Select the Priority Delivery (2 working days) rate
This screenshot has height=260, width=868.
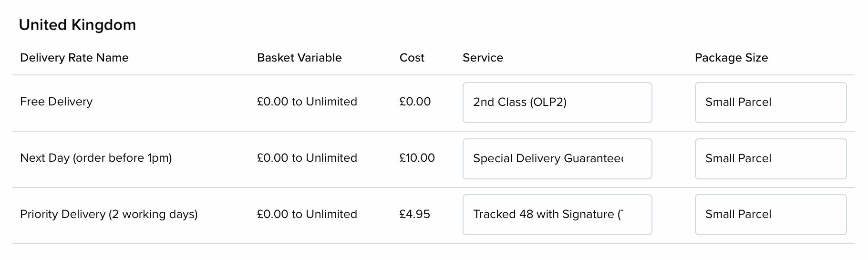click(109, 214)
